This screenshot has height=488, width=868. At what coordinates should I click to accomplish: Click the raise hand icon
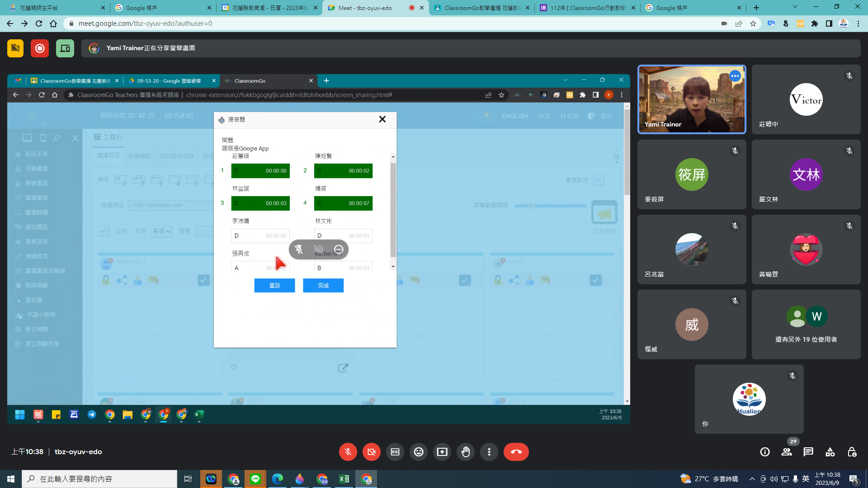[466, 452]
